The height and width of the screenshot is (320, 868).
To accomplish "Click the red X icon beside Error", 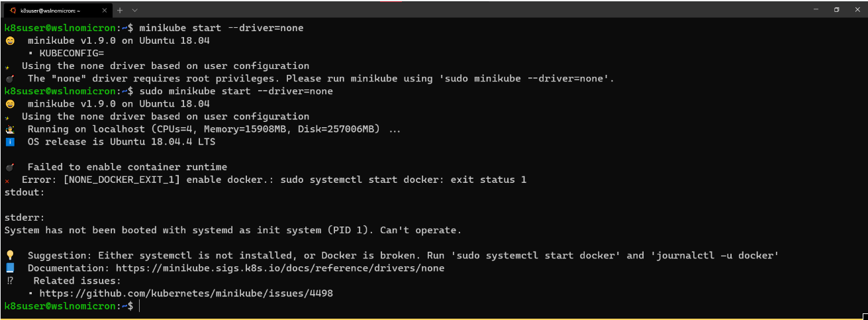I will click(x=7, y=180).
